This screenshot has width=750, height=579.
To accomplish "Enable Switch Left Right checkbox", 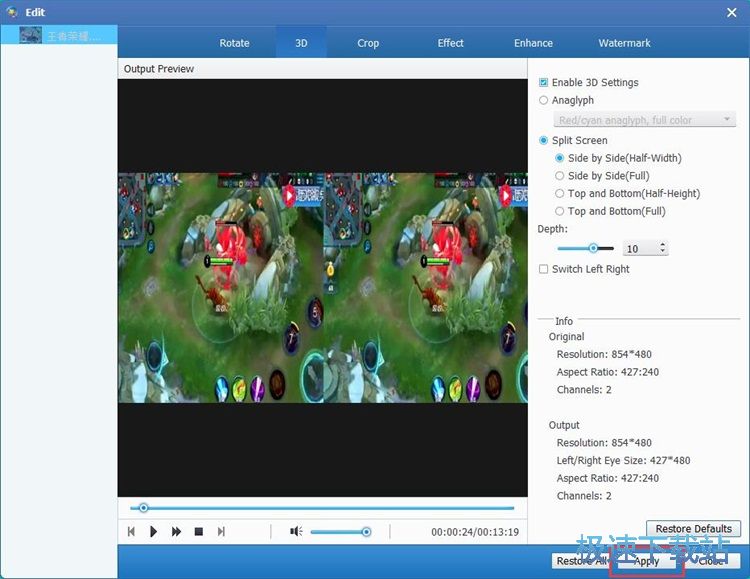I will tap(543, 269).
